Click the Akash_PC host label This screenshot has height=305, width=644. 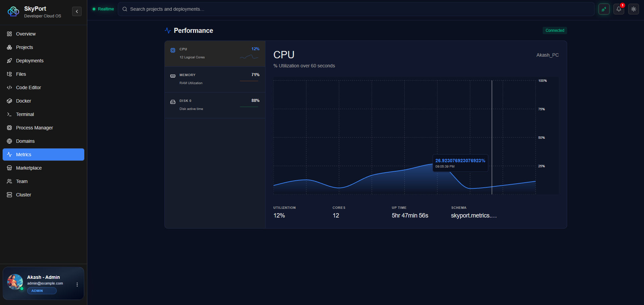(x=547, y=55)
